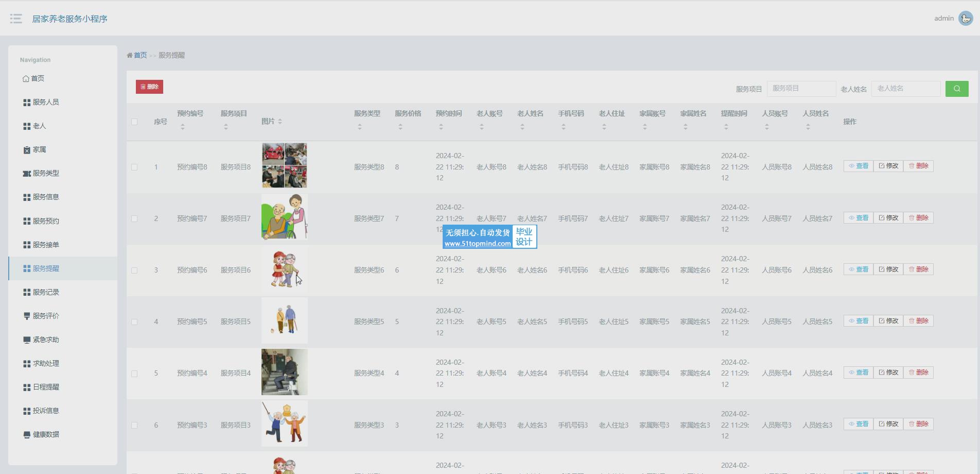
Task: Sort by 图片 column arrows
Action: click(x=280, y=122)
